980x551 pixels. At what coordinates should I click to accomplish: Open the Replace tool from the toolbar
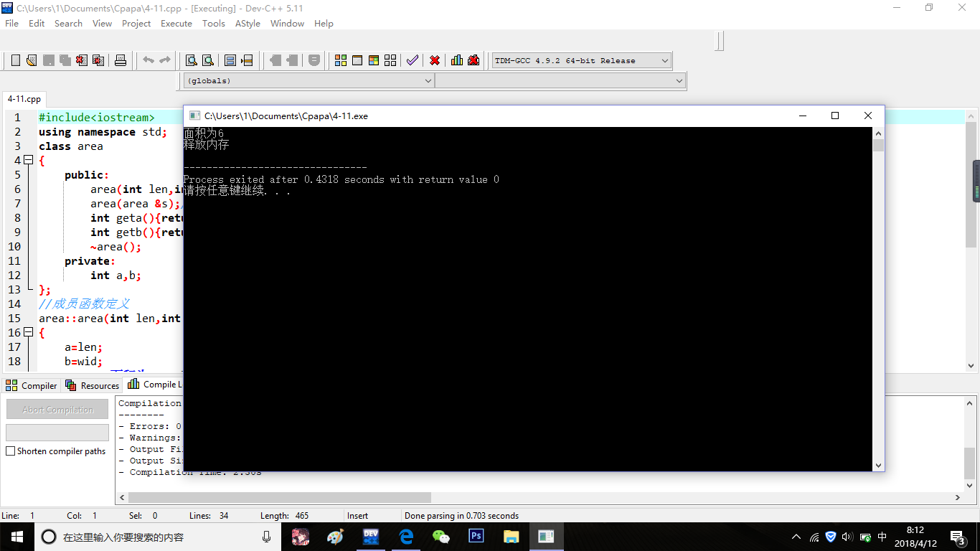(x=208, y=60)
